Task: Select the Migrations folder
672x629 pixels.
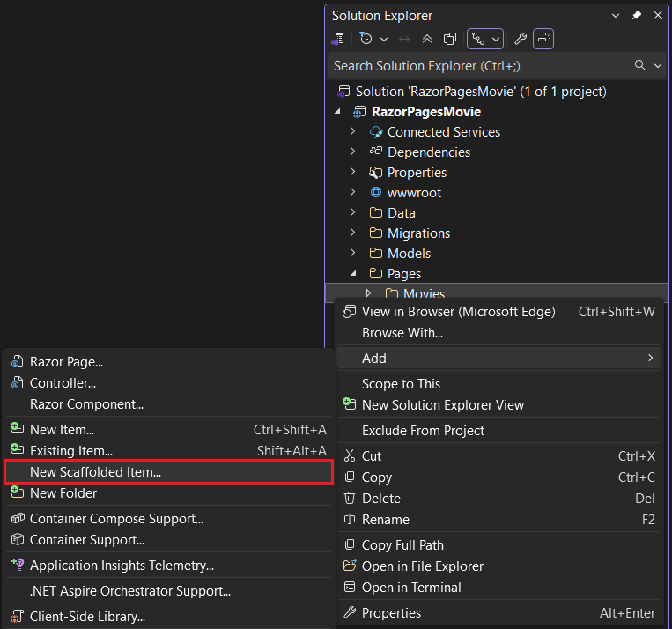Action: coord(418,233)
